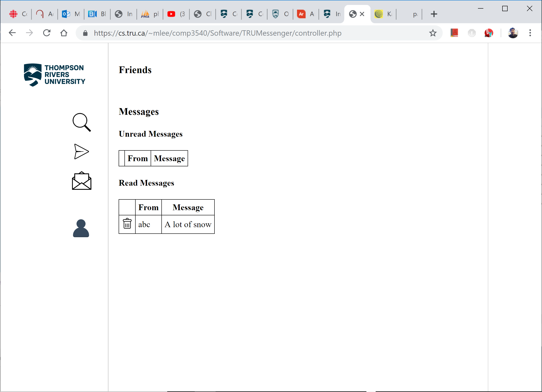Open a new browser tab
The image size is (542, 392).
[434, 14]
